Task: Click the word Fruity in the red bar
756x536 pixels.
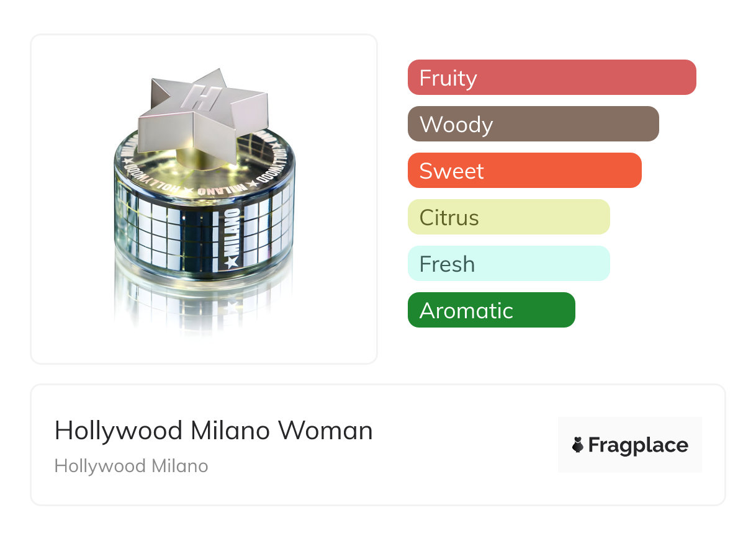Action: [x=448, y=78]
